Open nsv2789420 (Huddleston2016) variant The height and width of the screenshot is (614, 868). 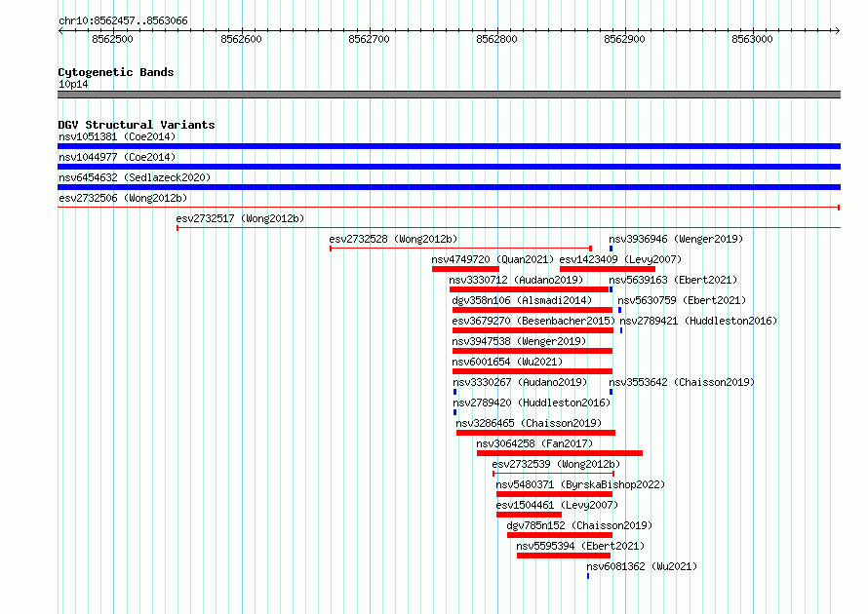pos(532,403)
